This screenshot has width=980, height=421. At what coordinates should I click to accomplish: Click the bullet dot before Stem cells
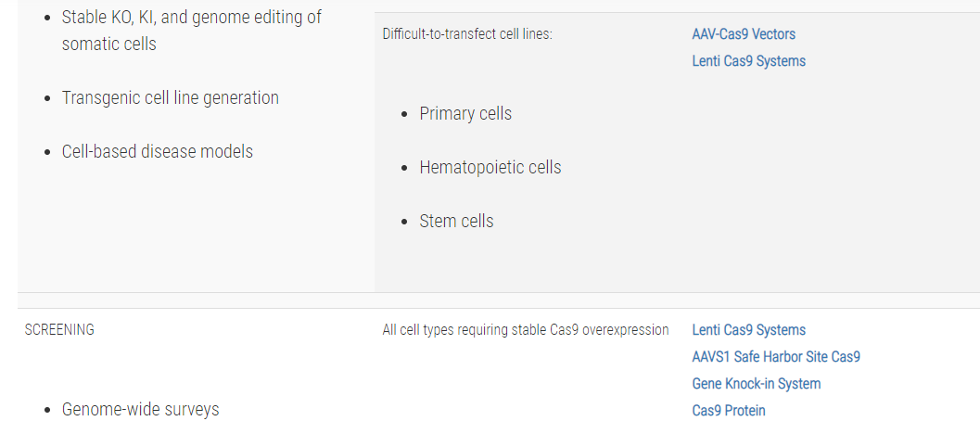click(405, 222)
